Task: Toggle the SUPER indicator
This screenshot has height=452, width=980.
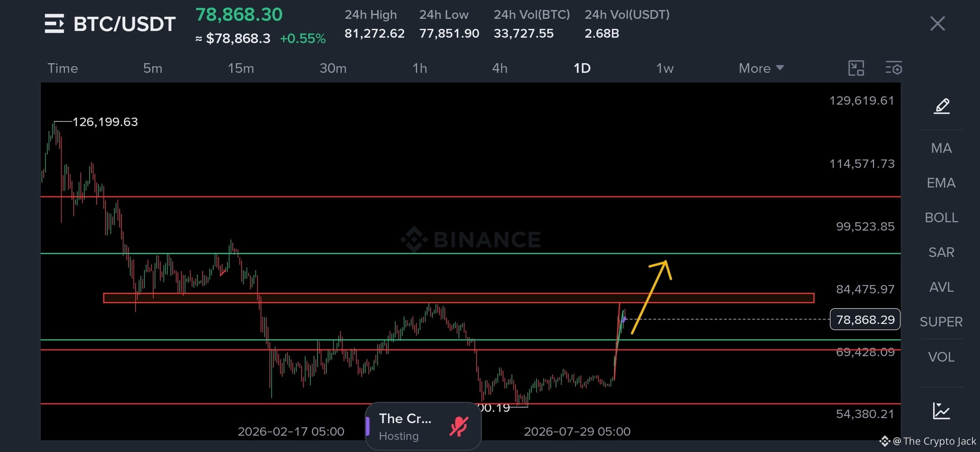Action: tap(941, 322)
